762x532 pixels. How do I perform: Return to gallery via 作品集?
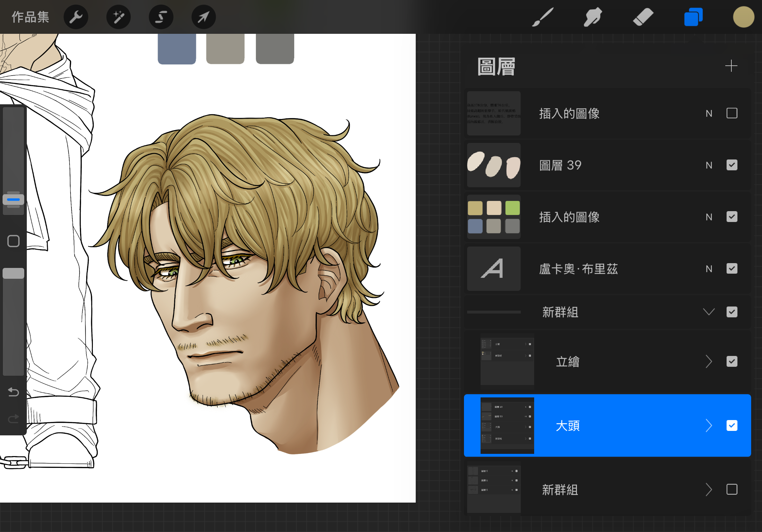(30, 17)
